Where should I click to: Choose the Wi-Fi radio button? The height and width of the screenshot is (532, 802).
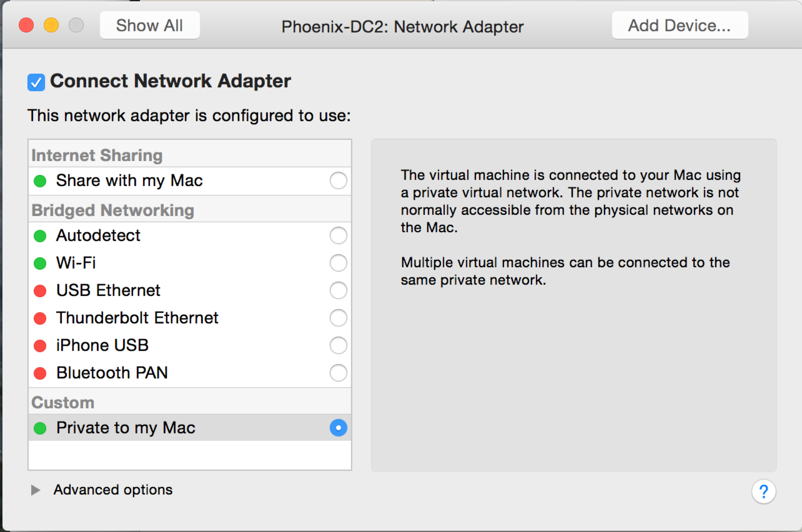tap(338, 263)
